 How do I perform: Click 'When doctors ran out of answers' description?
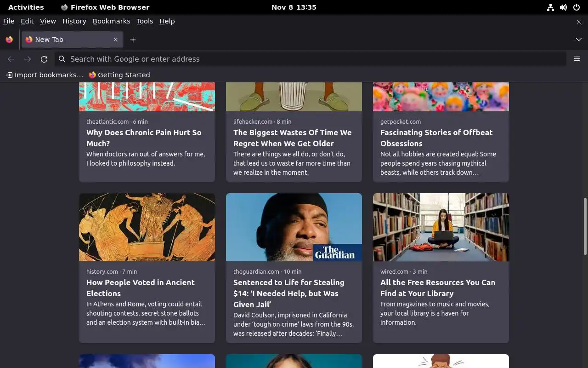pyautogui.click(x=146, y=159)
